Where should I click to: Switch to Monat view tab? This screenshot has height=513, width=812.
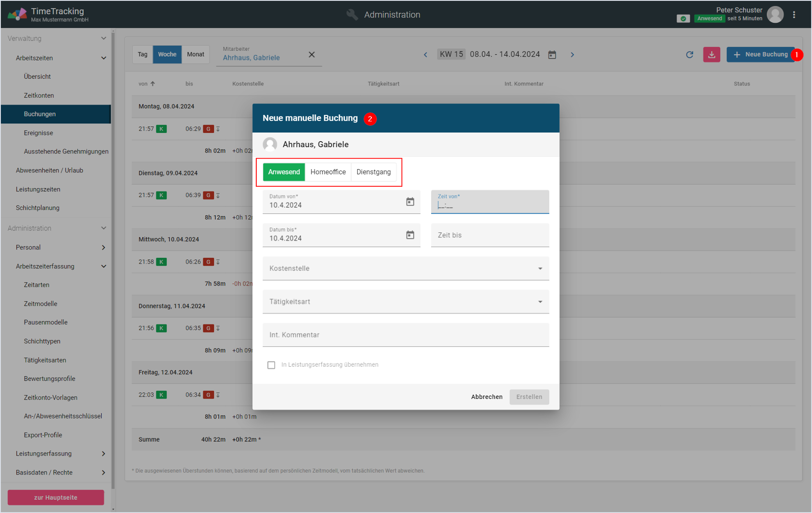195,55
